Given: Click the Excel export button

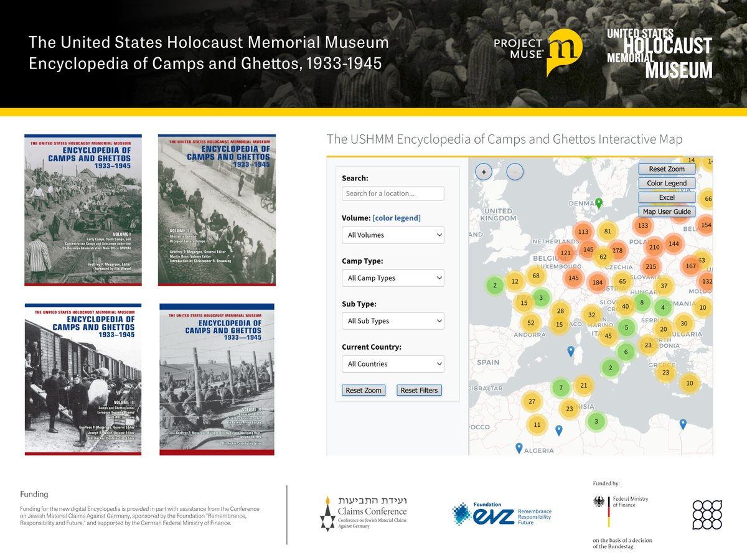Looking at the screenshot, I should coord(667,197).
